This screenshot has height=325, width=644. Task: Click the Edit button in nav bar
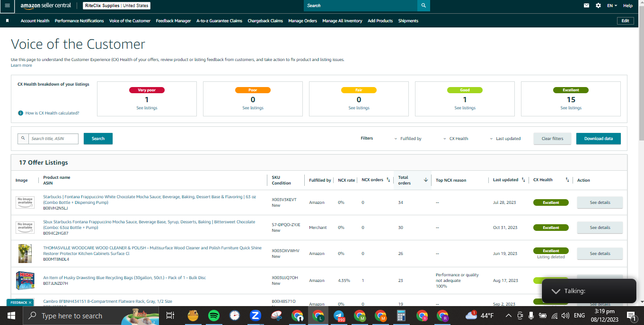(x=625, y=21)
